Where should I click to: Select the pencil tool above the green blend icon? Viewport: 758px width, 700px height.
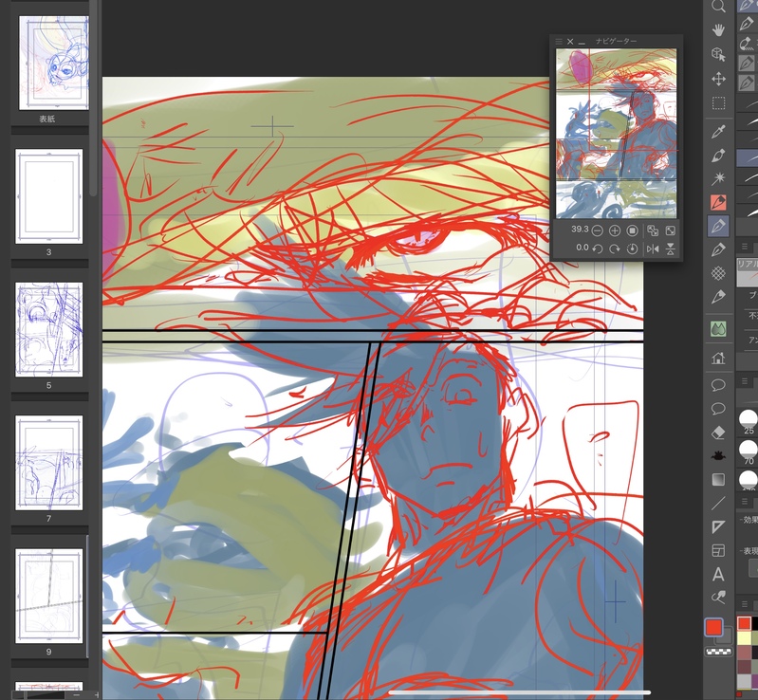tap(718, 297)
